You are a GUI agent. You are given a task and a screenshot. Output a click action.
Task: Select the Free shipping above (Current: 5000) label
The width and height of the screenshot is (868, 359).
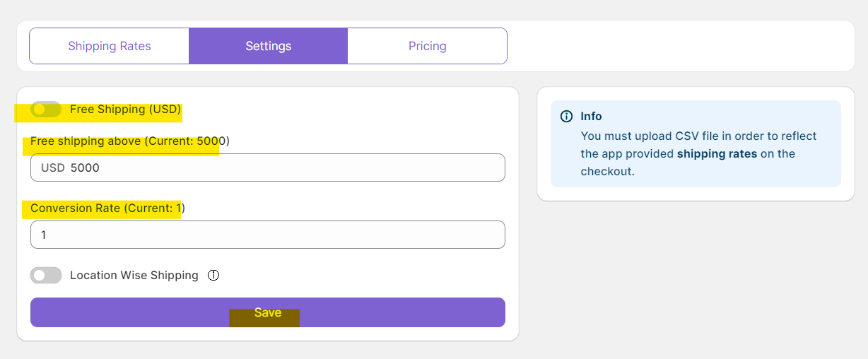(x=130, y=141)
